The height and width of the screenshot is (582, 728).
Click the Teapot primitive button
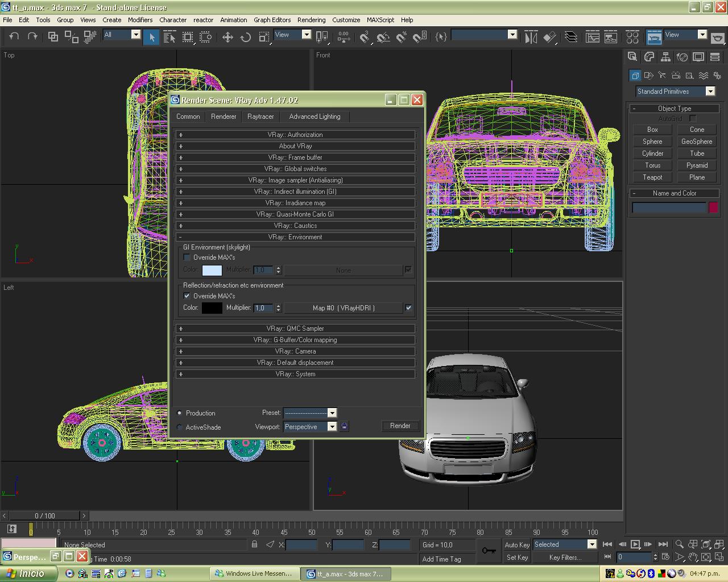pos(652,177)
